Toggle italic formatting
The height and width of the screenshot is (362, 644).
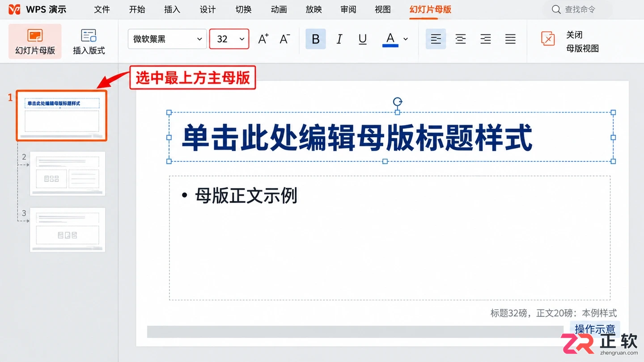coord(339,39)
